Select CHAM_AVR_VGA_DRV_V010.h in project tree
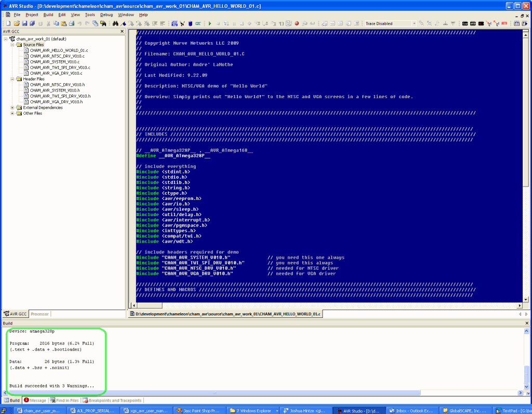Viewport: 532px width, 414px height. click(56, 102)
